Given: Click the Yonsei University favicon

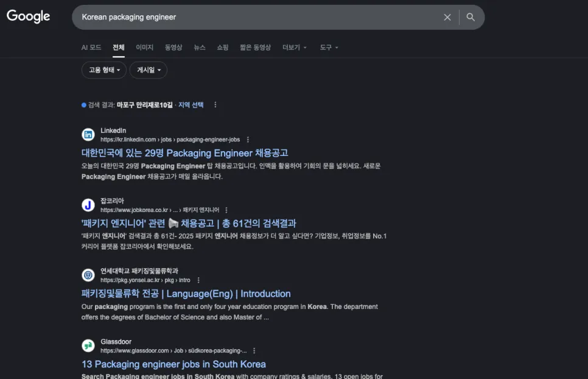Looking at the screenshot, I should point(88,275).
